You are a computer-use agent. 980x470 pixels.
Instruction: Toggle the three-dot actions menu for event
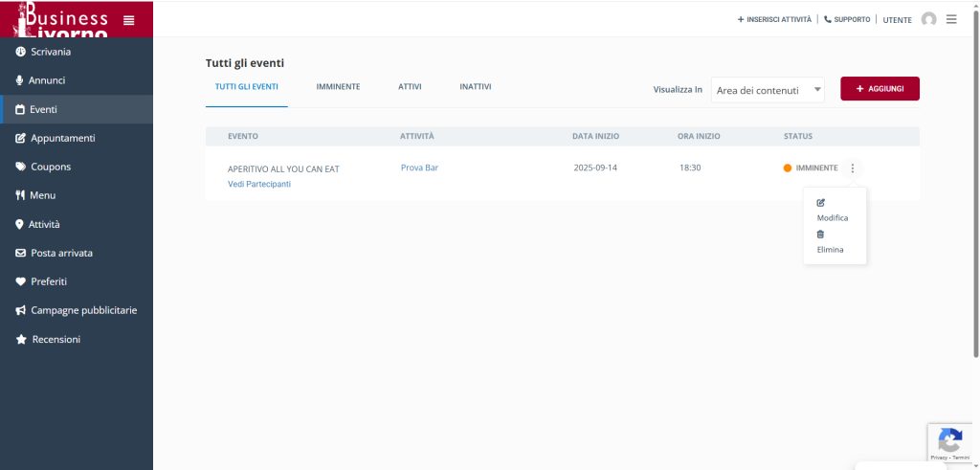[852, 168]
